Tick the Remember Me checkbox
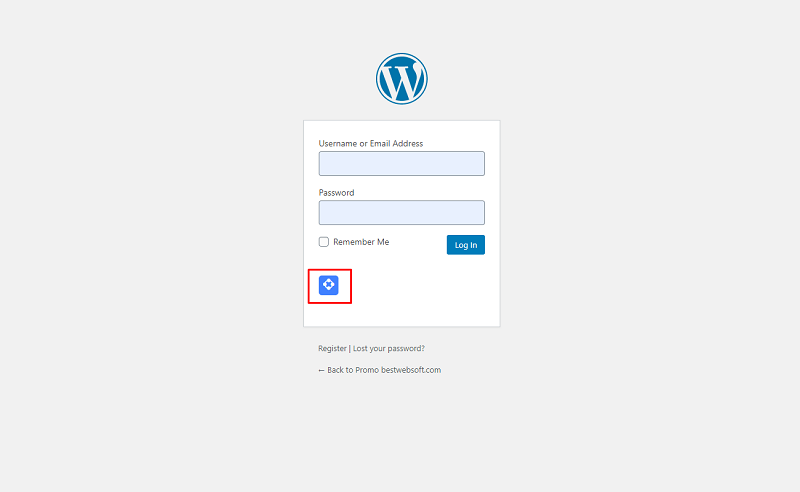The height and width of the screenshot is (492, 800). coord(323,242)
